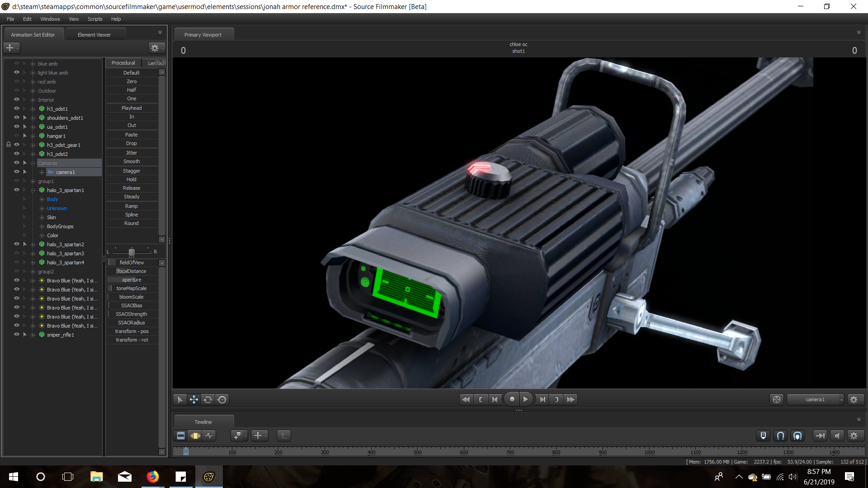Viewport: 868px width, 488px height.
Task: Switch to Clip Editor mode
Action: point(181,436)
